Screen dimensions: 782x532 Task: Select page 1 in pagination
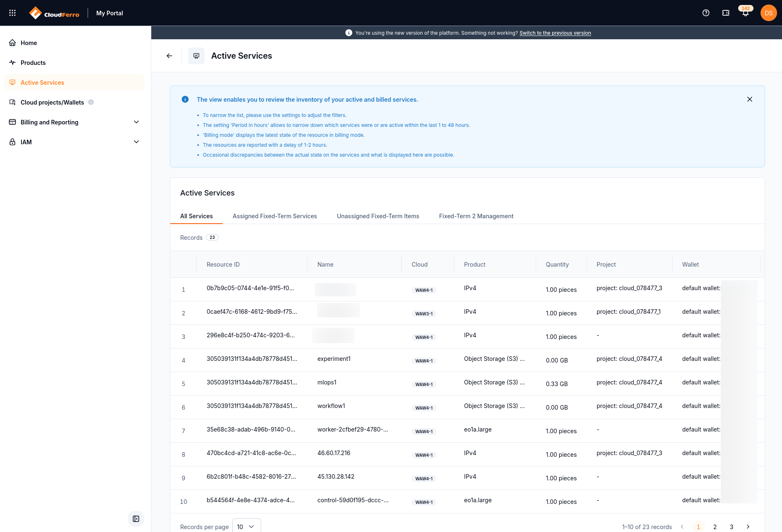pyautogui.click(x=699, y=527)
